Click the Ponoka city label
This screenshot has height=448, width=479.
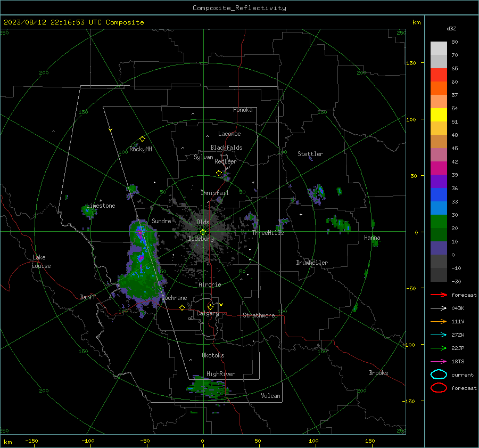[x=243, y=110]
